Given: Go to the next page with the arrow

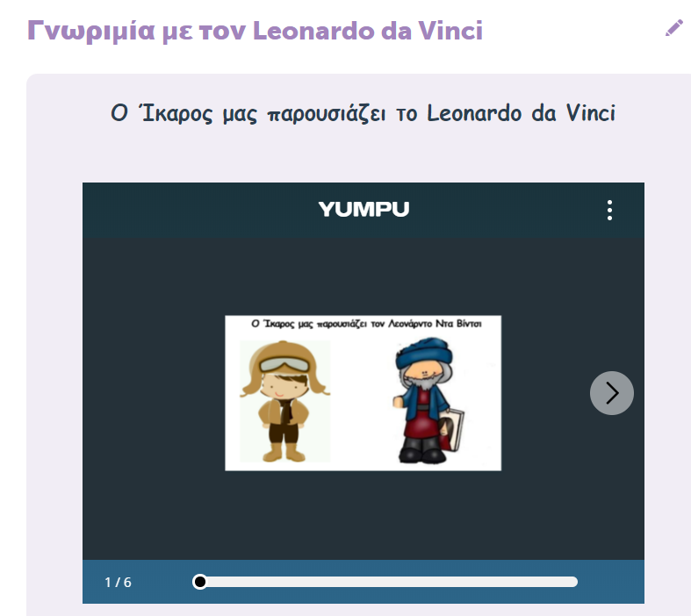Looking at the screenshot, I should (x=612, y=393).
